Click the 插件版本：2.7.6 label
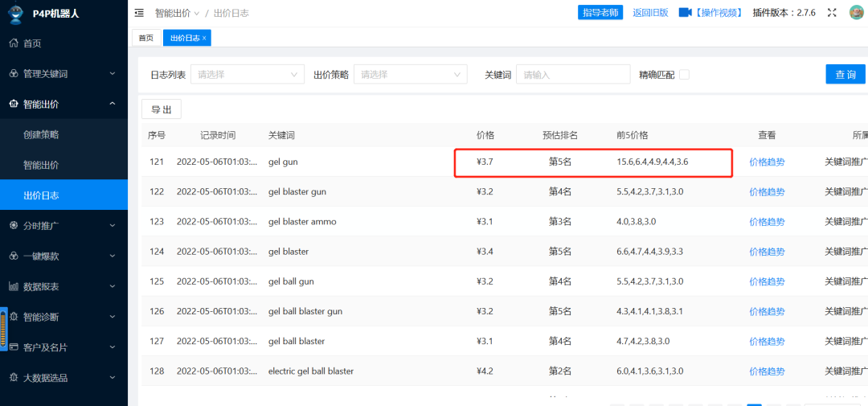The image size is (868, 406). (784, 12)
